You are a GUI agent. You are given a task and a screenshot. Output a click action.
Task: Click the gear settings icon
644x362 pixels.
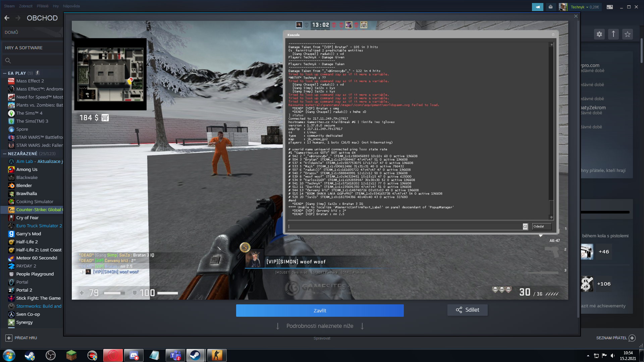click(x=599, y=34)
